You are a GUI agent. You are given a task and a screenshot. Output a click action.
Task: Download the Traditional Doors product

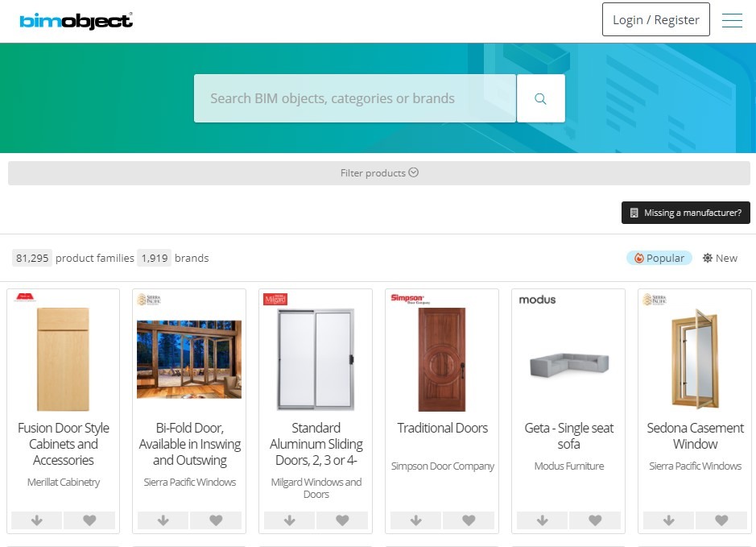[x=415, y=520]
